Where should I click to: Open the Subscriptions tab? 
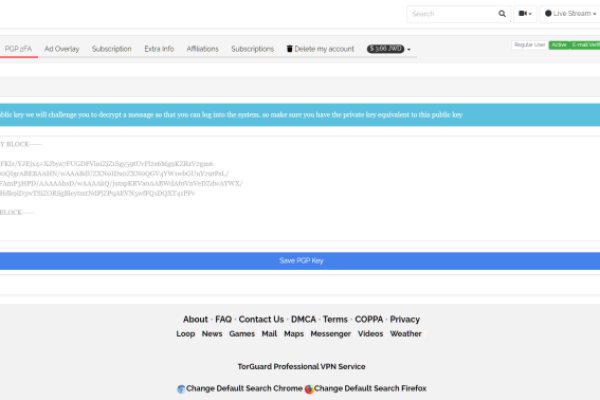[252, 48]
